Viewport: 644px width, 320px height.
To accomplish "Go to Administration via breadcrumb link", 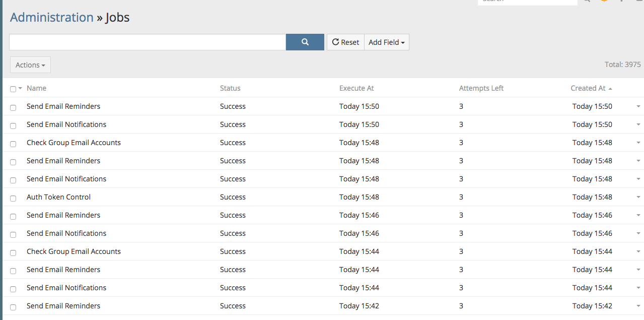I will pos(52,17).
